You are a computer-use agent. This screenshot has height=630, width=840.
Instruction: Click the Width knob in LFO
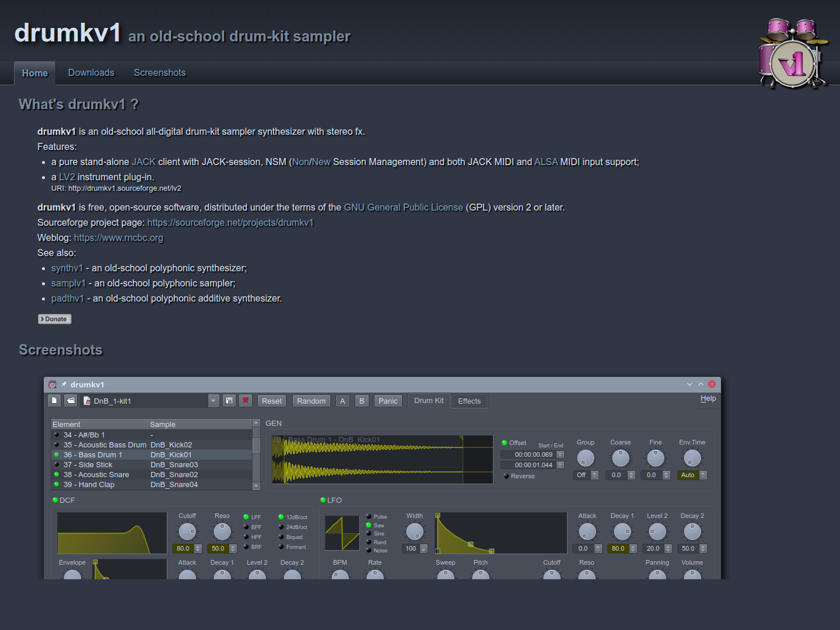[415, 531]
